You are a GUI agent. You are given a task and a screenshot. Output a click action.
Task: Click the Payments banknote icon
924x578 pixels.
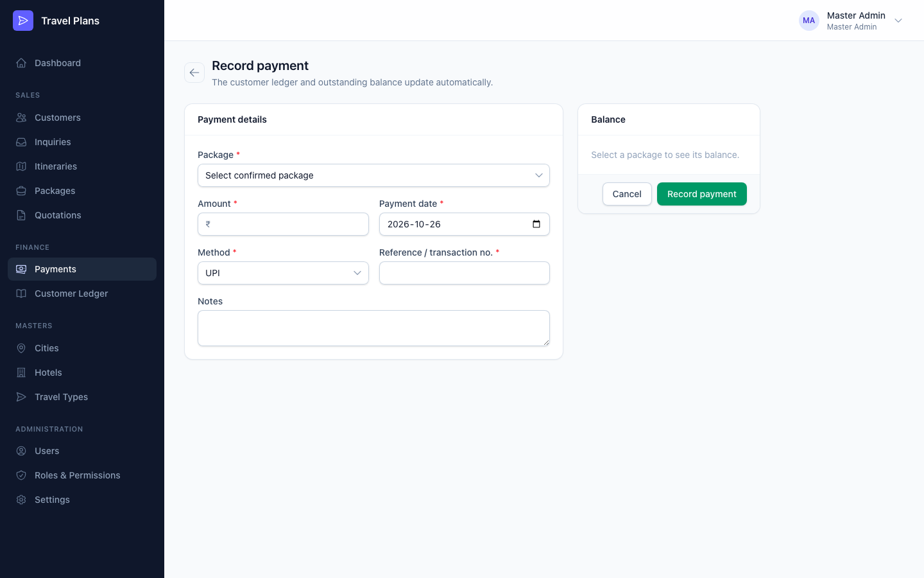21,269
